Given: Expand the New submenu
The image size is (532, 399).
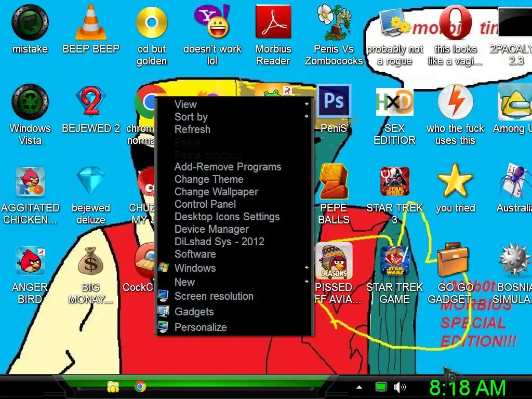Looking at the screenshot, I should tap(234, 282).
